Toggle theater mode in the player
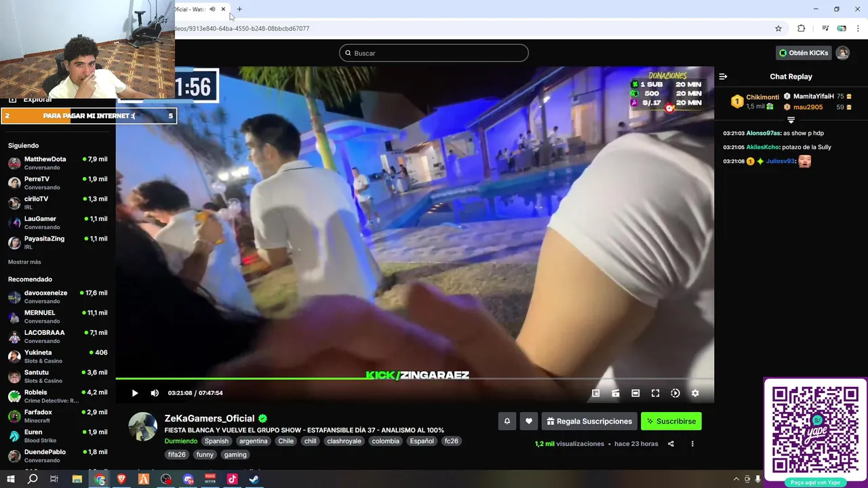Screen dimensions: 868x488 click(635, 393)
